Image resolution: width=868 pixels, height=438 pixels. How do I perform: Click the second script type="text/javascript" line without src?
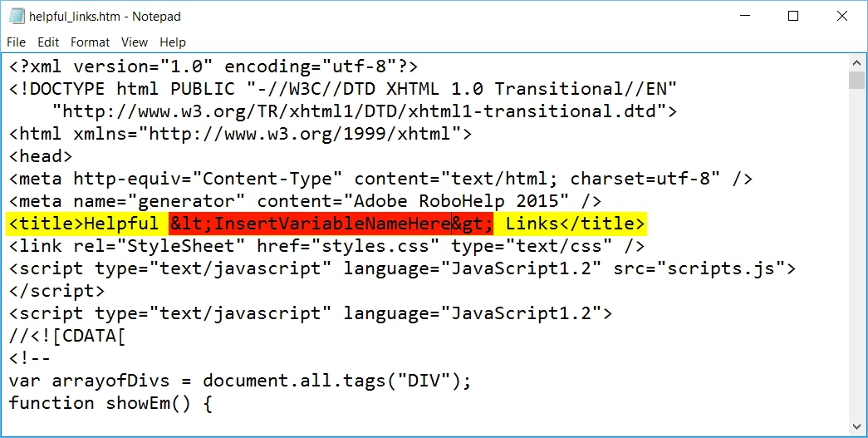(x=311, y=313)
